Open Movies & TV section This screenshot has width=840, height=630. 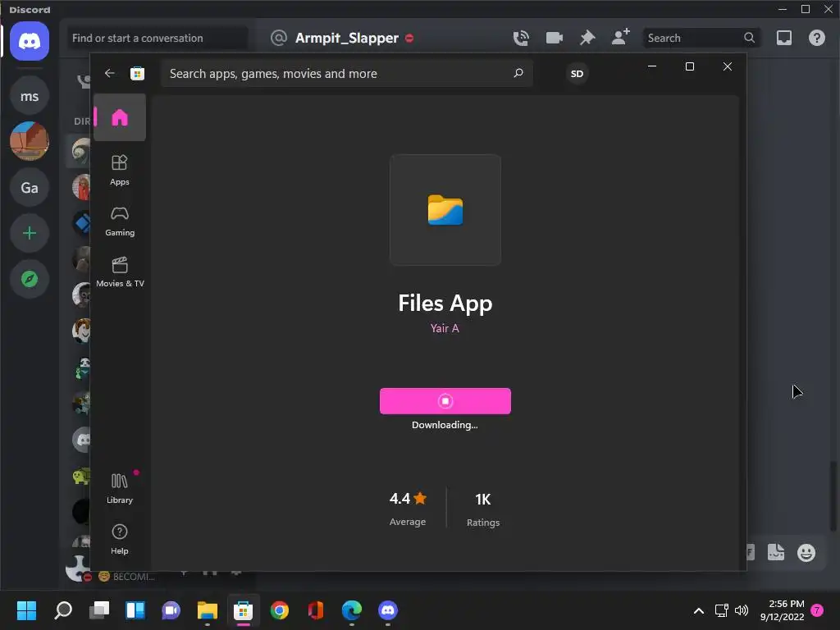120,272
